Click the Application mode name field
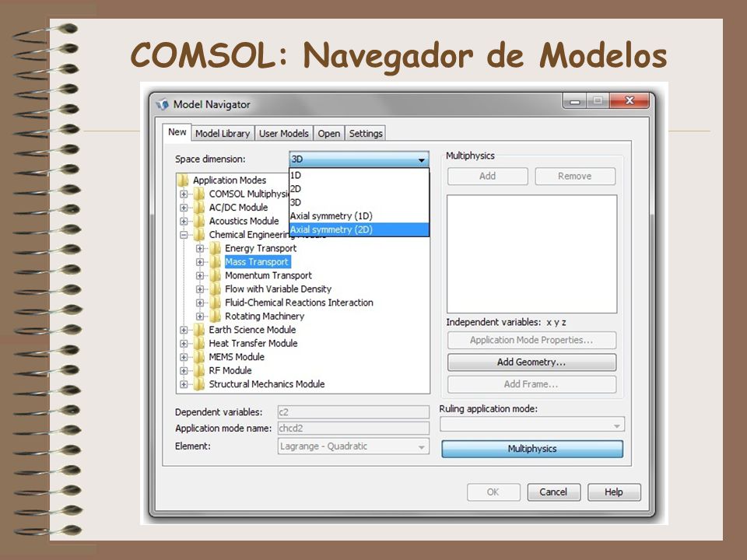This screenshot has height=560, width=747. pyautogui.click(x=353, y=428)
